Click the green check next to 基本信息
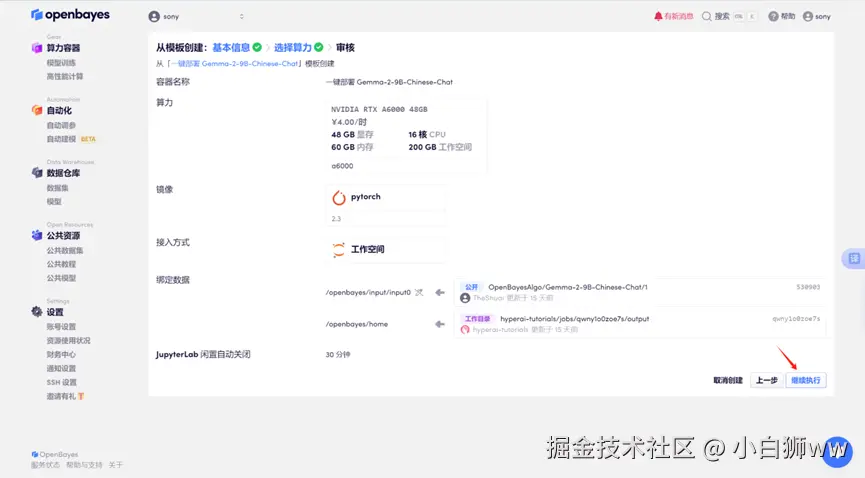The width and height of the screenshot is (865, 478). [x=257, y=47]
